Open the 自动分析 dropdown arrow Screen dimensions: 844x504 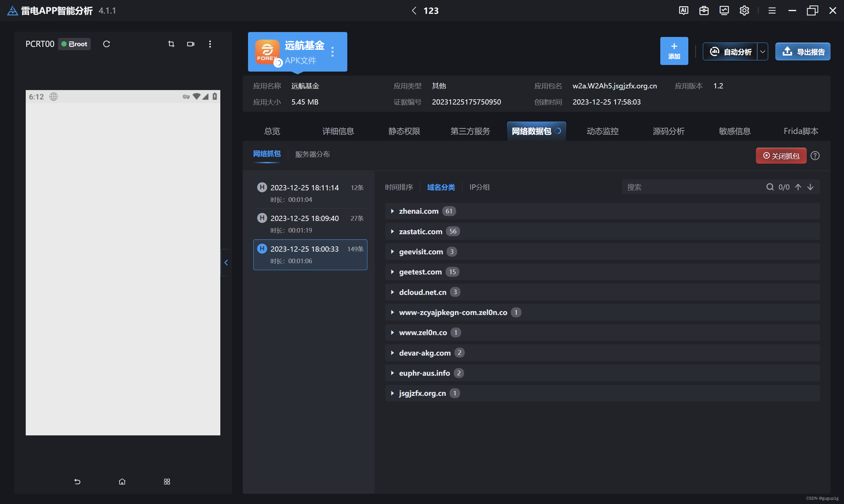763,52
